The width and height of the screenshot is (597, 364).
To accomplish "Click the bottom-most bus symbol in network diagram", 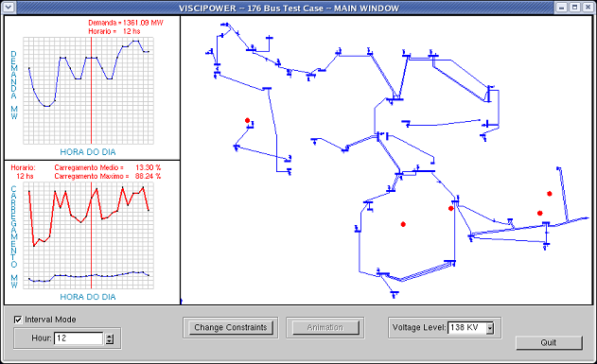I will (x=395, y=293).
